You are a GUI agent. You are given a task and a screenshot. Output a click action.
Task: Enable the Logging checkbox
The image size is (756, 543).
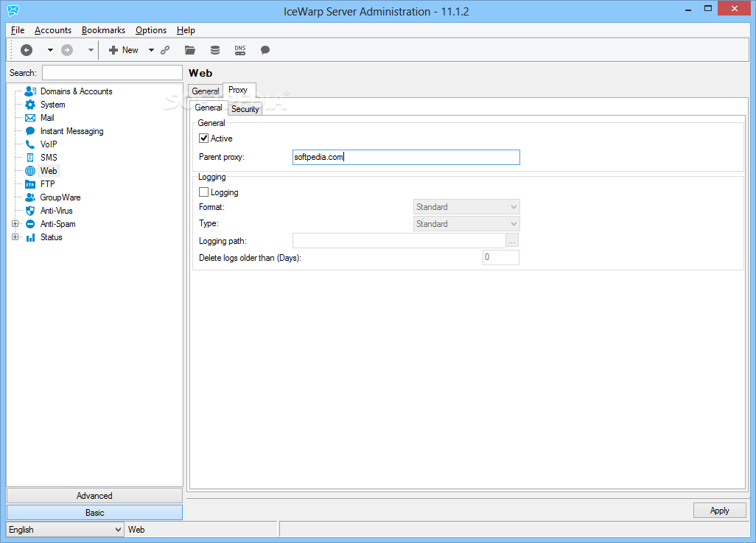(204, 192)
